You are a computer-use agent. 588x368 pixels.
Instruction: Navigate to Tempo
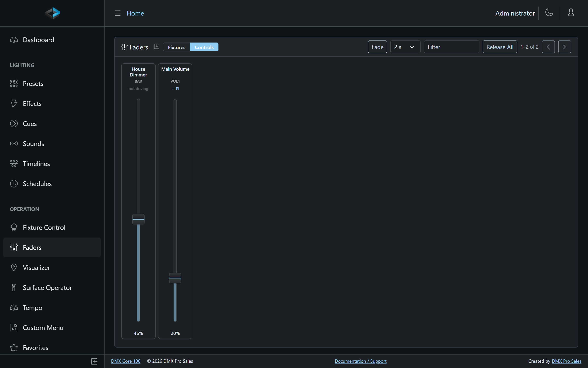pyautogui.click(x=52, y=308)
